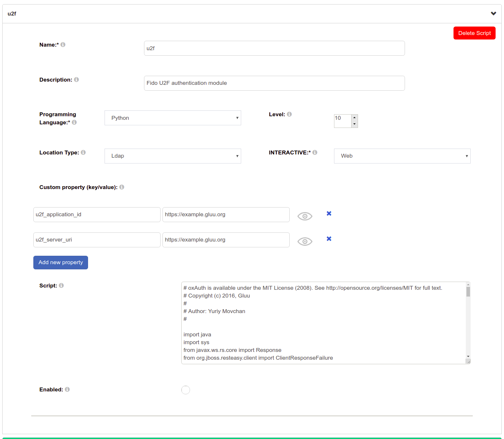
Task: Click the Level info icon
Action: pyautogui.click(x=289, y=114)
